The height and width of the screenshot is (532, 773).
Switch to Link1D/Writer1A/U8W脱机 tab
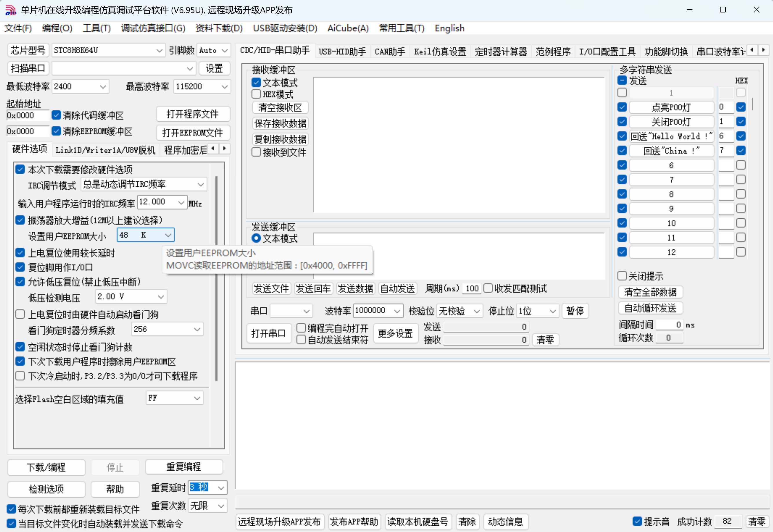105,150
